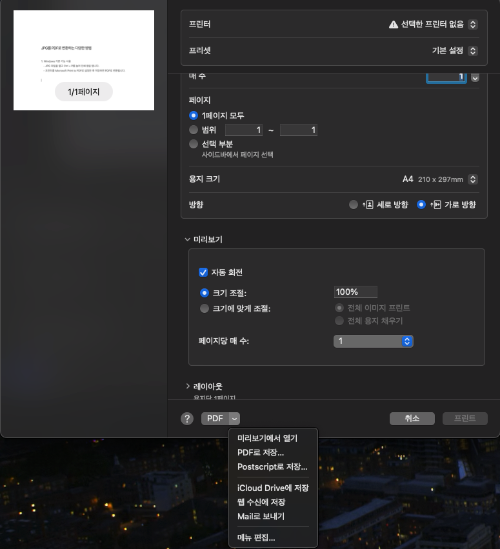This screenshot has width=500, height=549.
Task: Click the printer warning triangle icon
Action: tap(393, 24)
